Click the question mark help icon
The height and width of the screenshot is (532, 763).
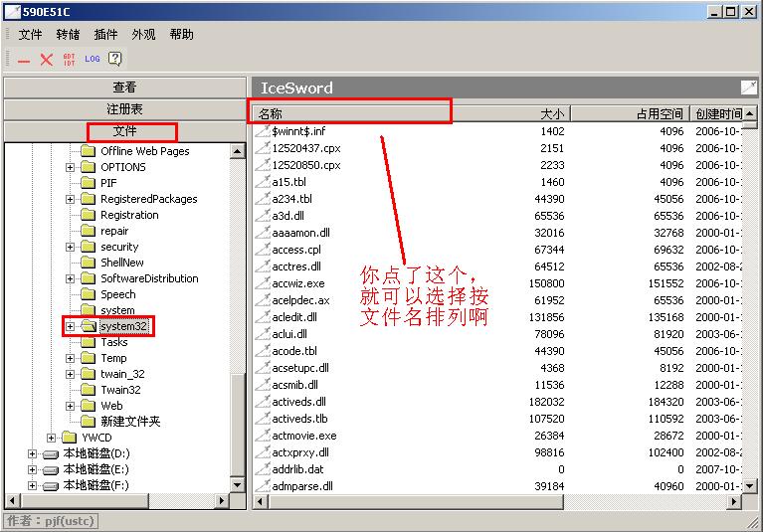pos(114,59)
